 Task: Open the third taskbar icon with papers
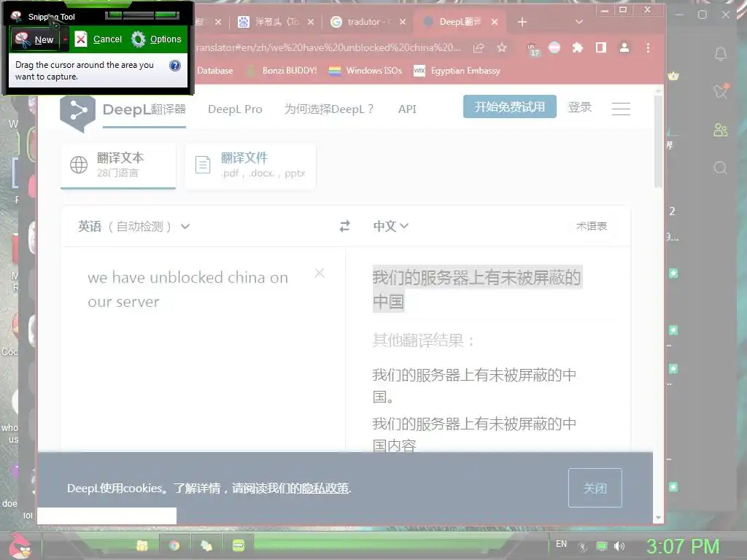tap(206, 545)
